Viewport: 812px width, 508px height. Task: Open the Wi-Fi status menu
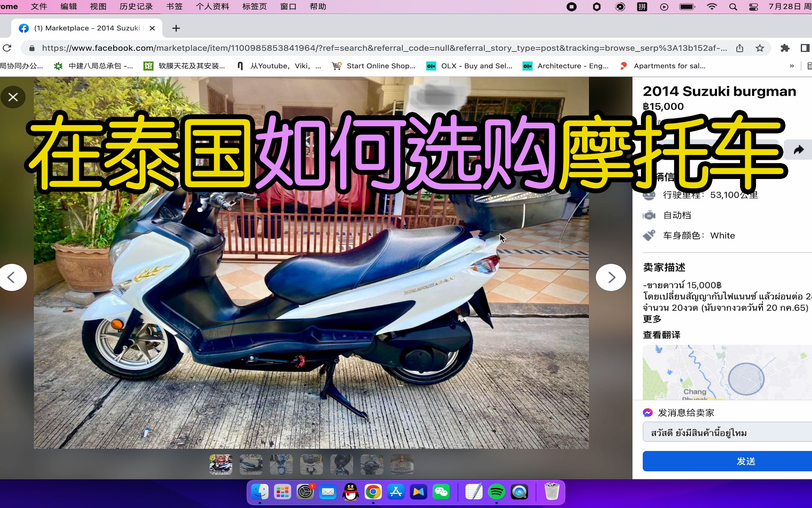tap(712, 7)
